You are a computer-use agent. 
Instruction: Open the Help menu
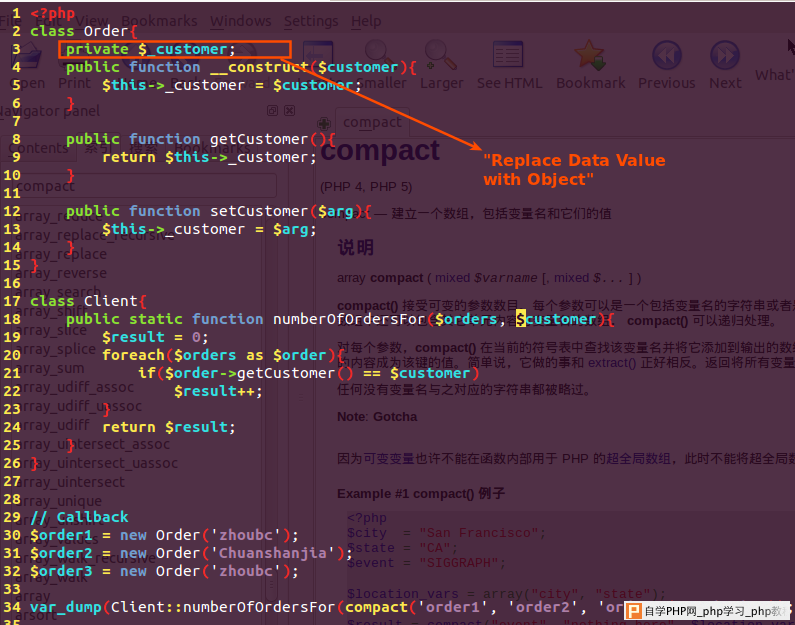pos(366,21)
